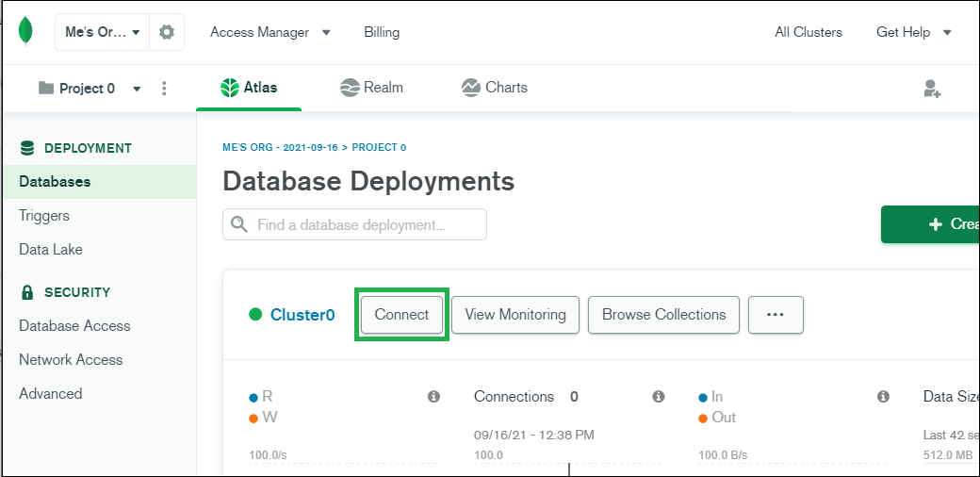
Task: Click the Connect button for Cluster0
Action: click(x=401, y=315)
